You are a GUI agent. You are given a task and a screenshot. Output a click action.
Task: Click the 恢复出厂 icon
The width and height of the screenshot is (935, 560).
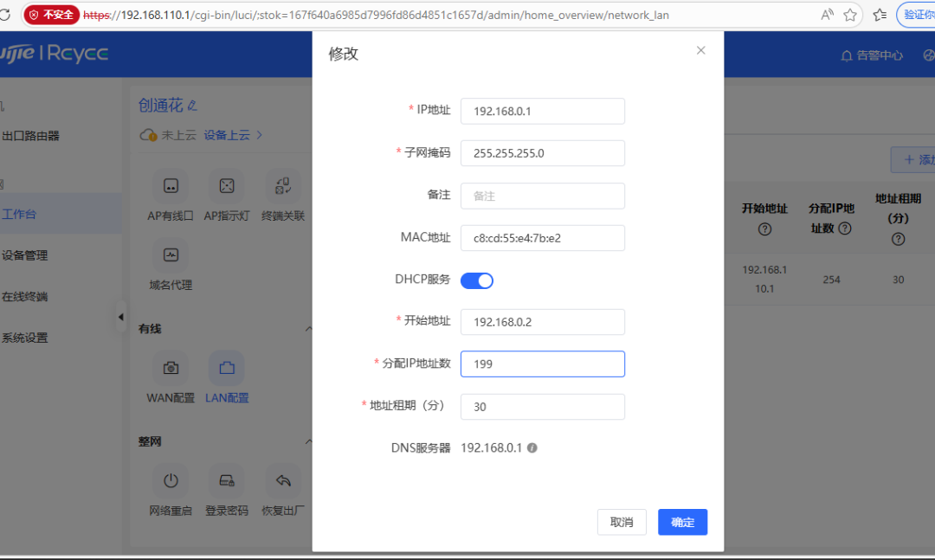click(282, 480)
